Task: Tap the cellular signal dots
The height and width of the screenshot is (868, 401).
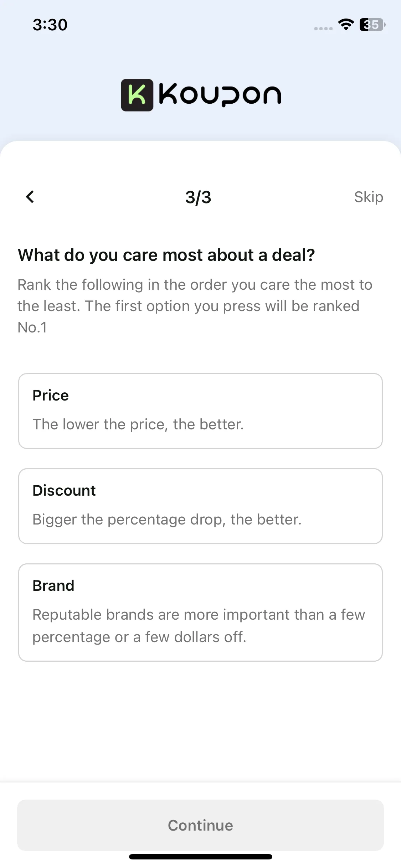Action: (323, 29)
